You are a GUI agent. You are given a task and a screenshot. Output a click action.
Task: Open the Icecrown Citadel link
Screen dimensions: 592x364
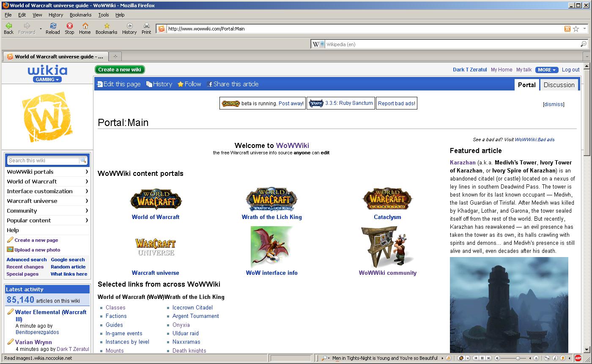tap(192, 307)
